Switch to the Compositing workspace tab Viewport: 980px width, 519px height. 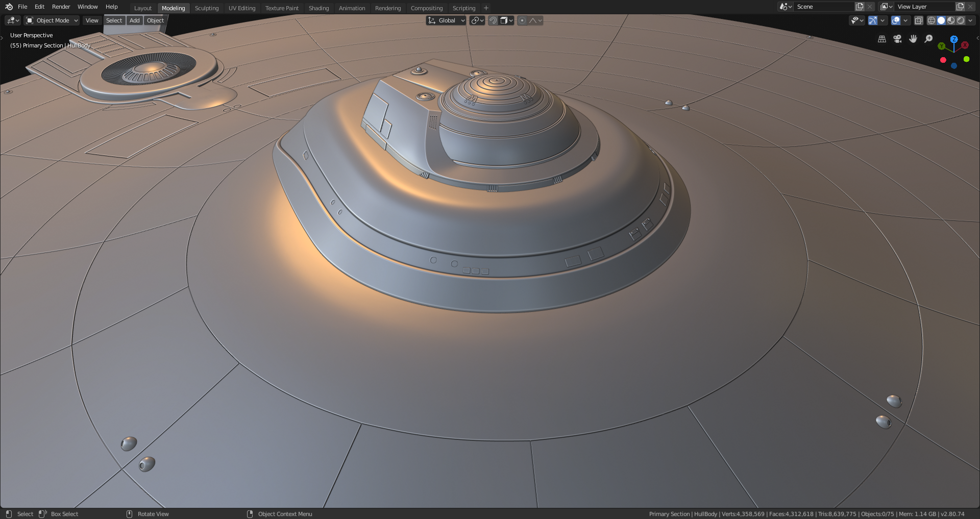click(x=427, y=8)
